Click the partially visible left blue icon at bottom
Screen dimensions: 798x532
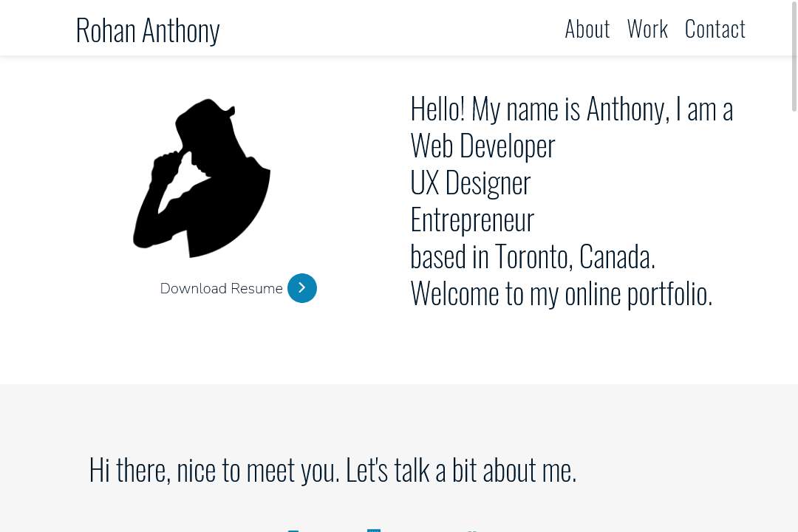click(x=293, y=531)
